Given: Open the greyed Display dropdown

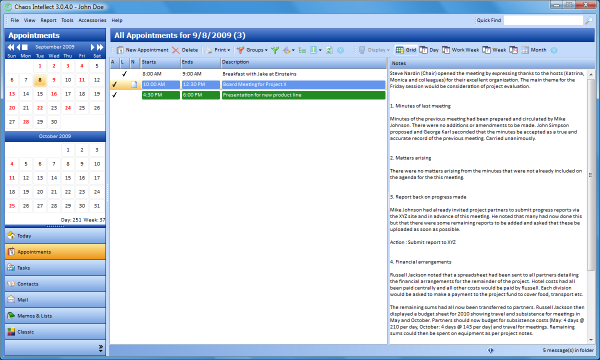Looking at the screenshot, I should click(x=374, y=50).
